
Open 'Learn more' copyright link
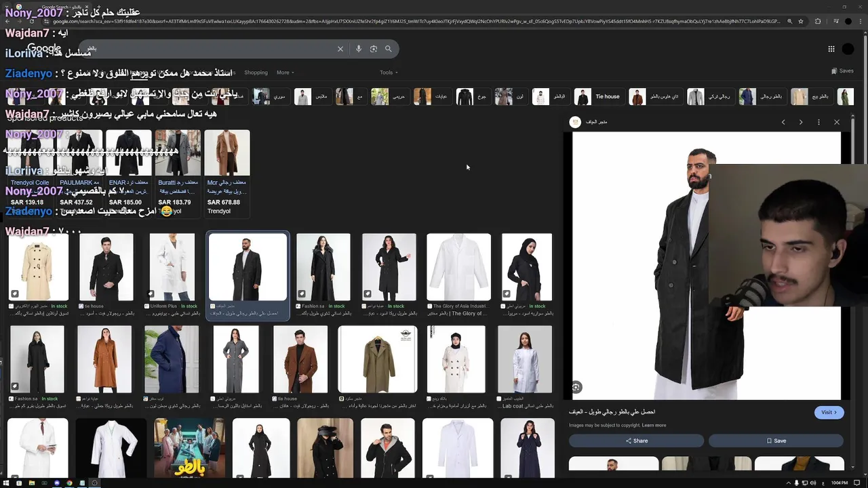coord(654,425)
